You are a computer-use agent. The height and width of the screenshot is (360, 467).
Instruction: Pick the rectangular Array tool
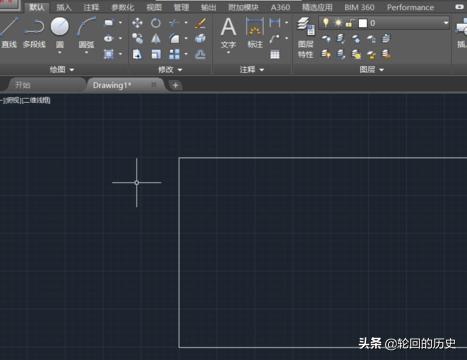[x=174, y=54]
